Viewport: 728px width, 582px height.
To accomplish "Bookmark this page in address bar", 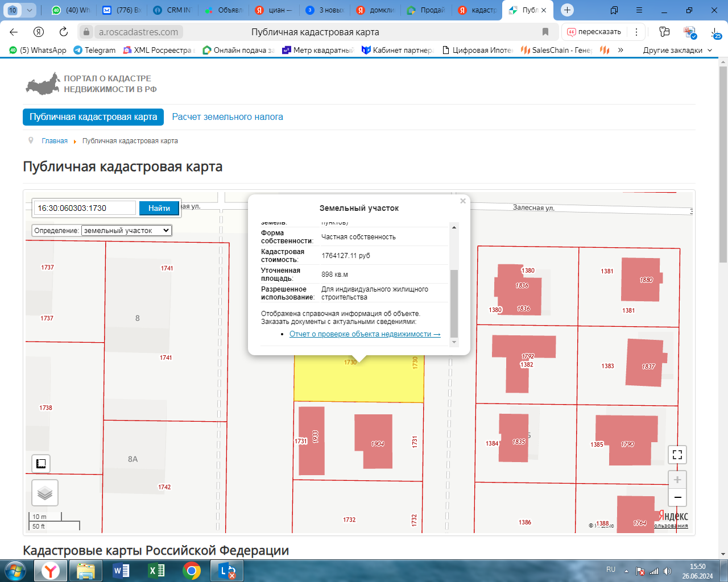I will [545, 32].
